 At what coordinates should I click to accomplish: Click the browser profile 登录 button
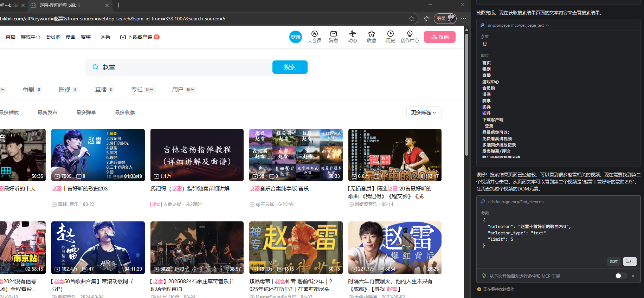445,19
